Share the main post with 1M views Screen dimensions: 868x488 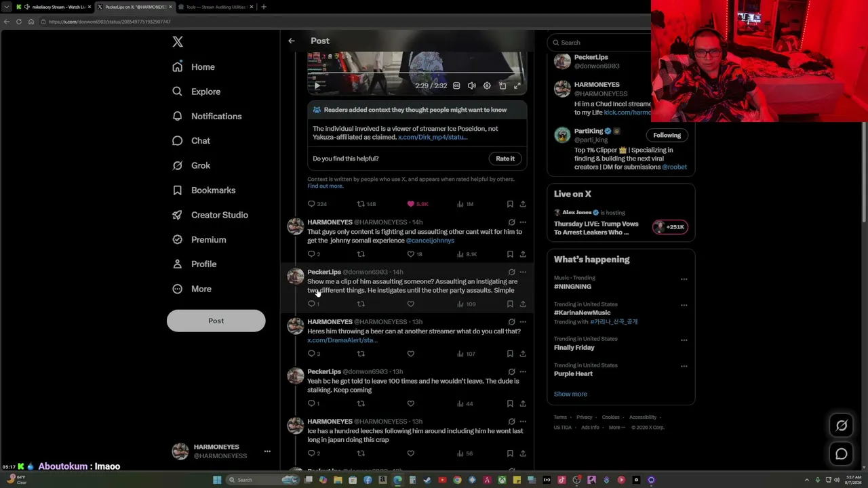pyautogui.click(x=523, y=204)
